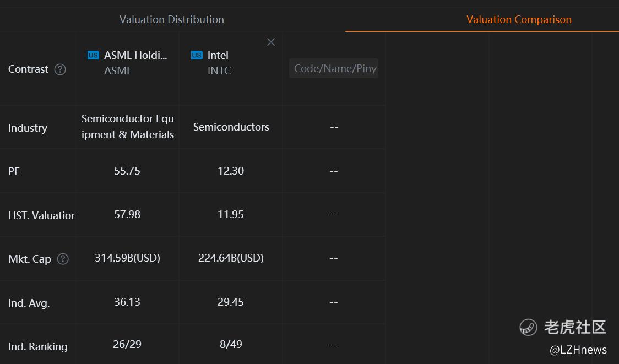Click the market cap 224.64B(USD)
Viewport: 619px width, 364px height.
[x=231, y=258]
